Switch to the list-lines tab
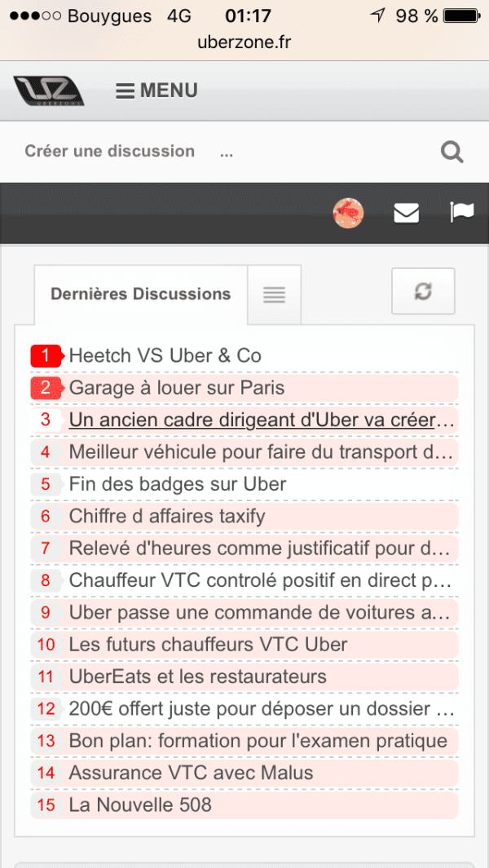The width and height of the screenshot is (489, 868). point(274,294)
